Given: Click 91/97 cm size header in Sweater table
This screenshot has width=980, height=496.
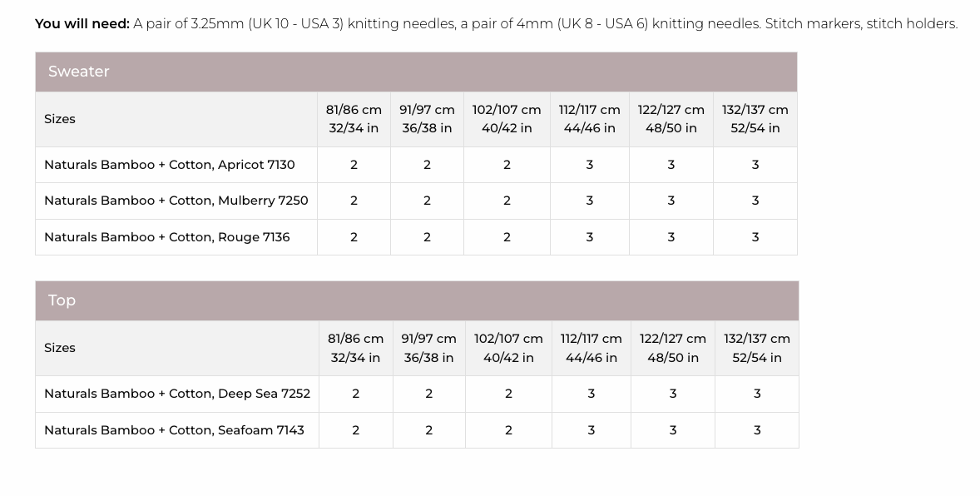Looking at the screenshot, I should 427,119.
